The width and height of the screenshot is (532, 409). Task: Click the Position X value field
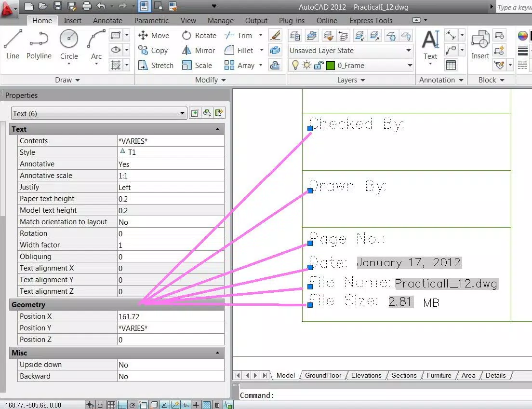point(171,316)
